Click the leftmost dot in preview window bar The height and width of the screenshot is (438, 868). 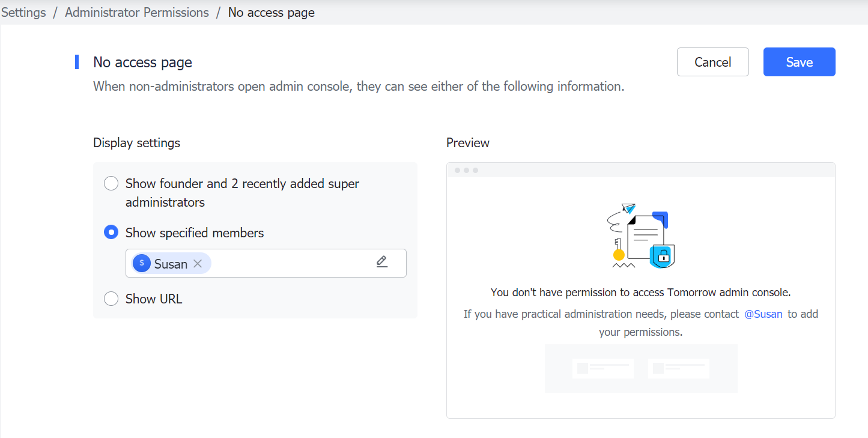458,171
